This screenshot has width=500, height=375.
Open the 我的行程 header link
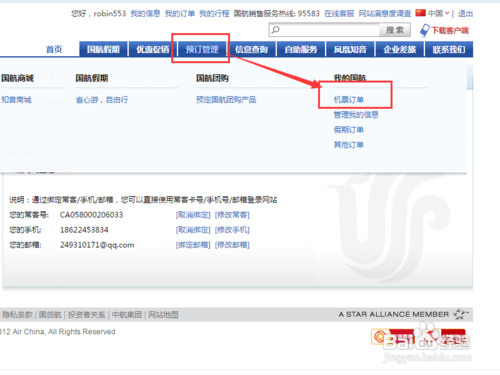(214, 13)
